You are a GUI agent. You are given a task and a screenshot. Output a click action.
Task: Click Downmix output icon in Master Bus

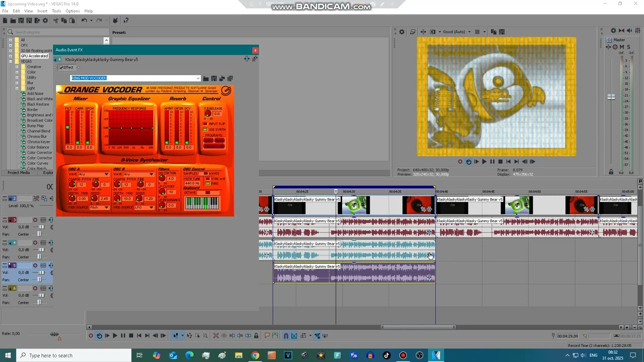(x=621, y=31)
